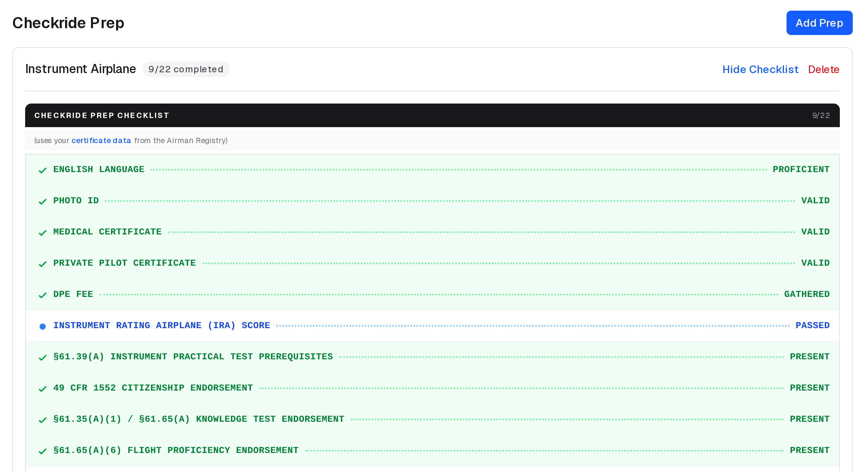Select the 9/22 completed badge
Viewport: 868px width, 472px height.
tap(186, 69)
